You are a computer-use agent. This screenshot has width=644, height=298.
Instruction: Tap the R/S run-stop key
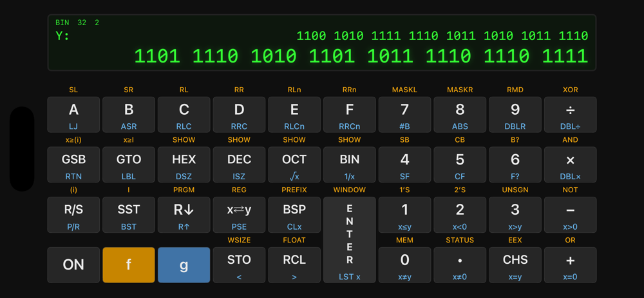point(73,215)
